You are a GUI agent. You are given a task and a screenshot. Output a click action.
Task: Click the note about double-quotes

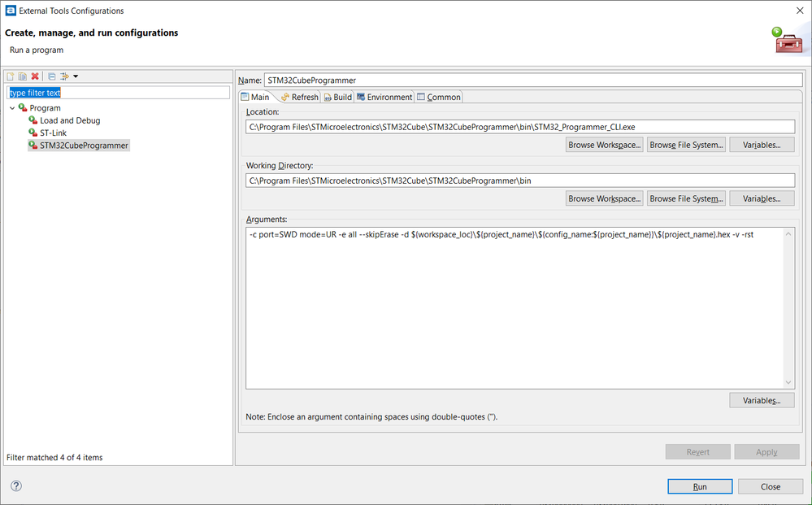[371, 417]
